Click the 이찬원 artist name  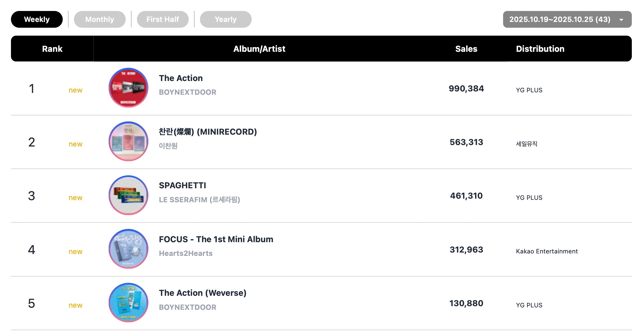(168, 146)
